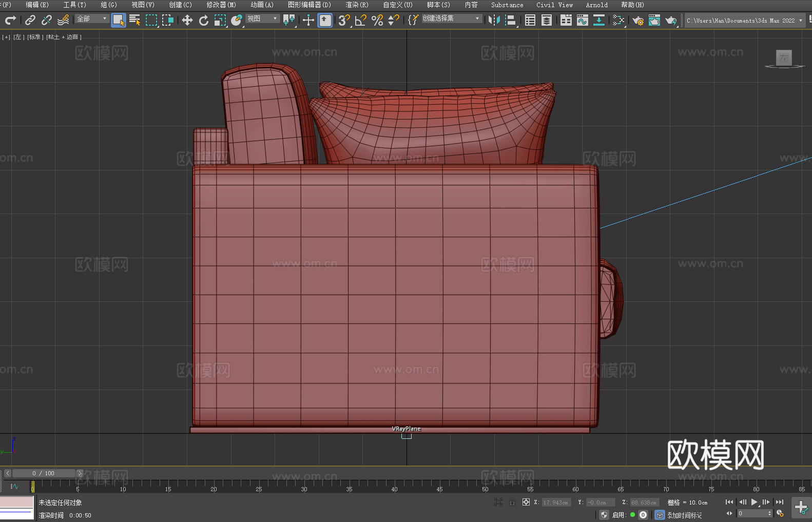Click the teal download arrow icon
This screenshot has height=522, width=812.
pyautogui.click(x=599, y=20)
